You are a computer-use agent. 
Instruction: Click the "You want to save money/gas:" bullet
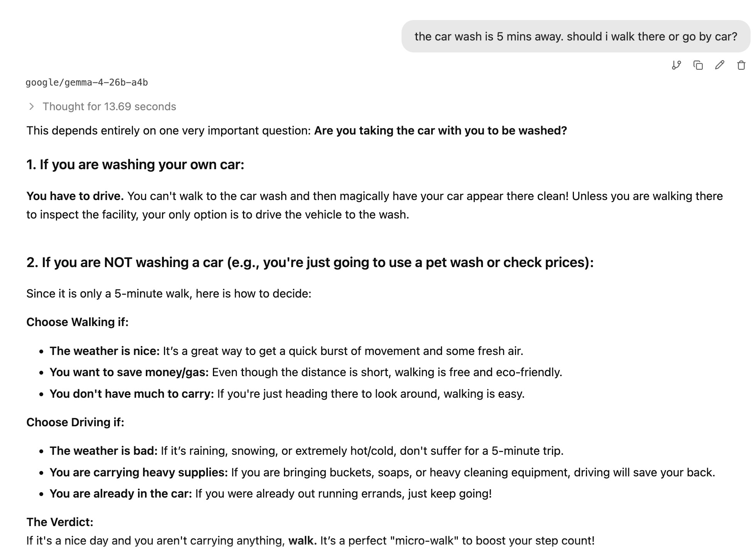[x=129, y=372]
